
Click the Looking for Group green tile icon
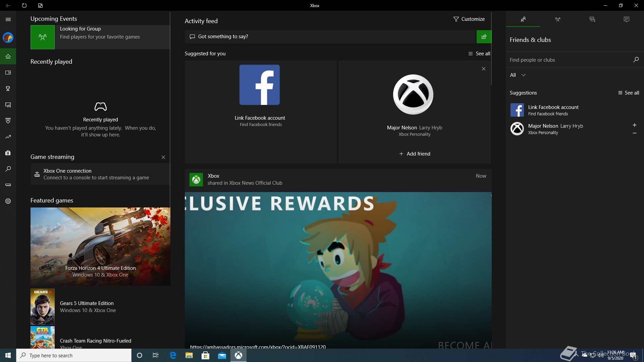[x=43, y=37]
